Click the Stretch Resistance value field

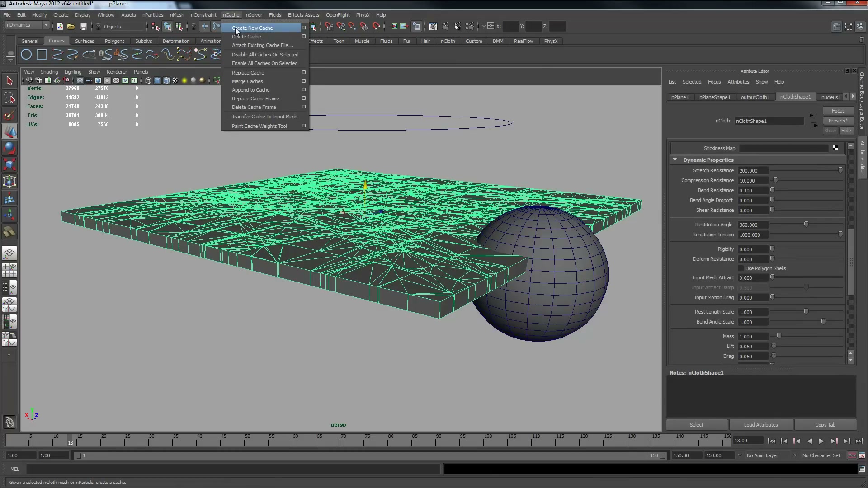(753, 171)
